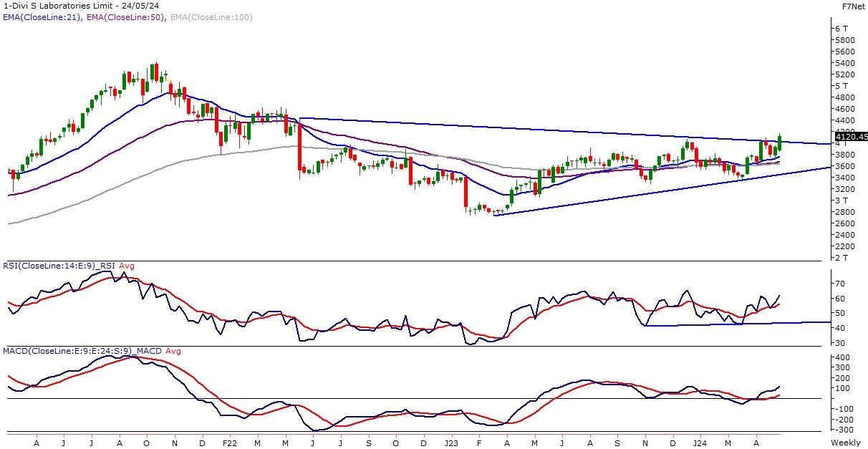Screen dimensions: 868x449
Task: Click the '5 T' price axis label
Action: [x=842, y=86]
